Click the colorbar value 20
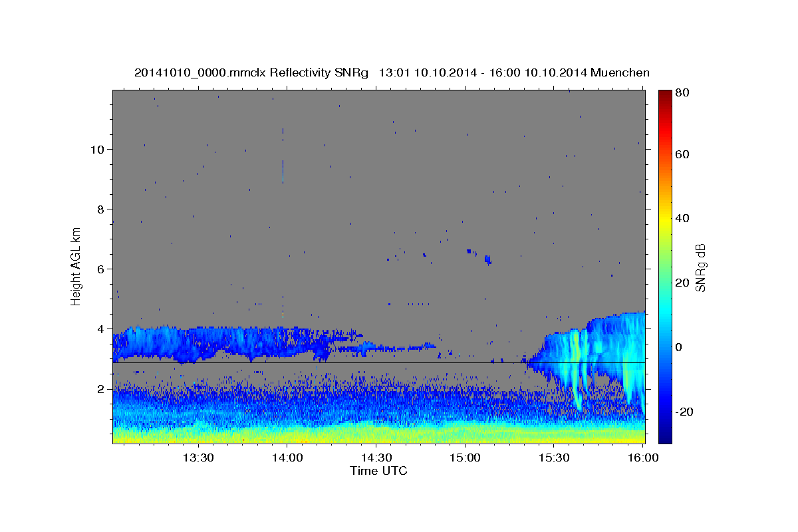Screen dimensions: 798x532 pos(684,283)
